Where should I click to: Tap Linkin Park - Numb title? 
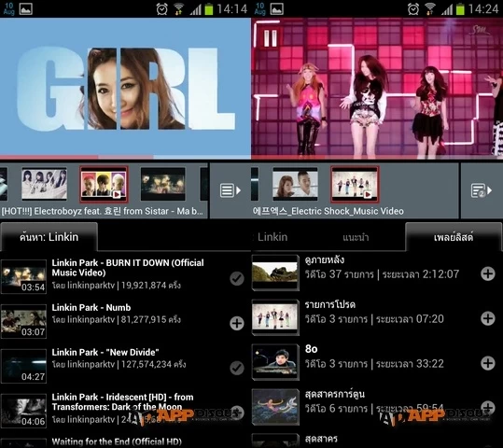91,307
